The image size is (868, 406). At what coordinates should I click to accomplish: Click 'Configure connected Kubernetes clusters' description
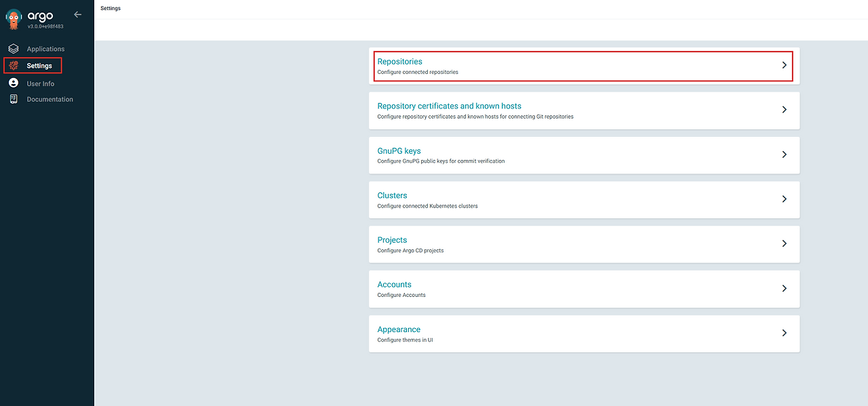coord(427,206)
